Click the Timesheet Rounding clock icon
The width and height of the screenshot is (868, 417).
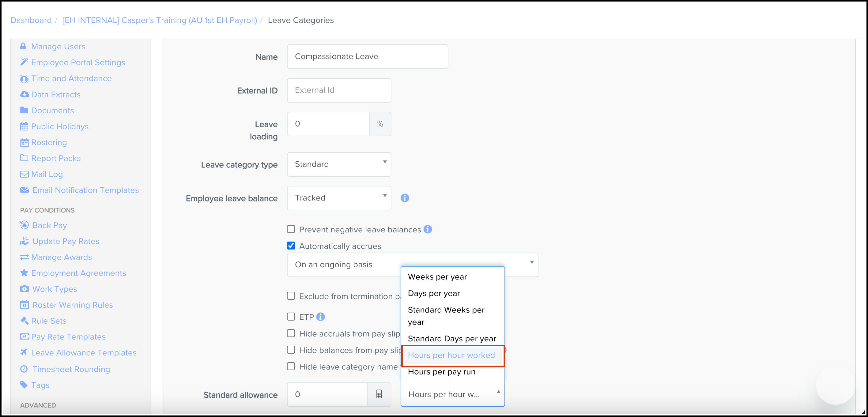[x=24, y=369]
